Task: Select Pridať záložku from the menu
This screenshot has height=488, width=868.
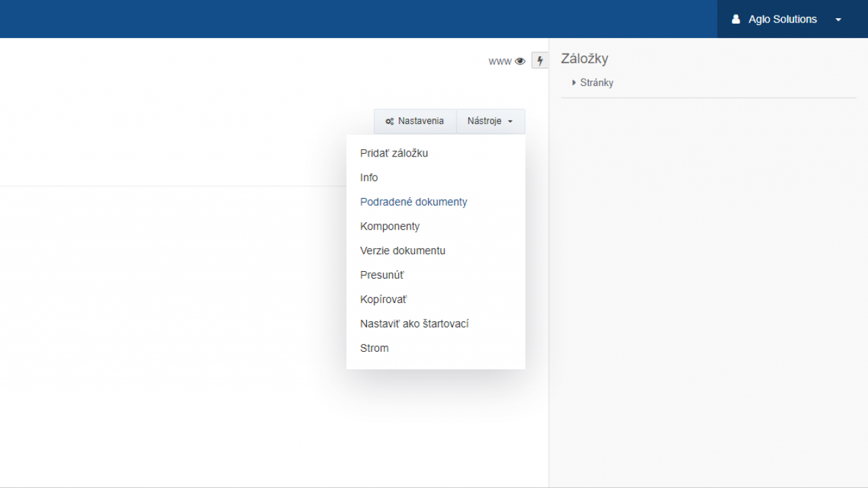Action: 394,153
